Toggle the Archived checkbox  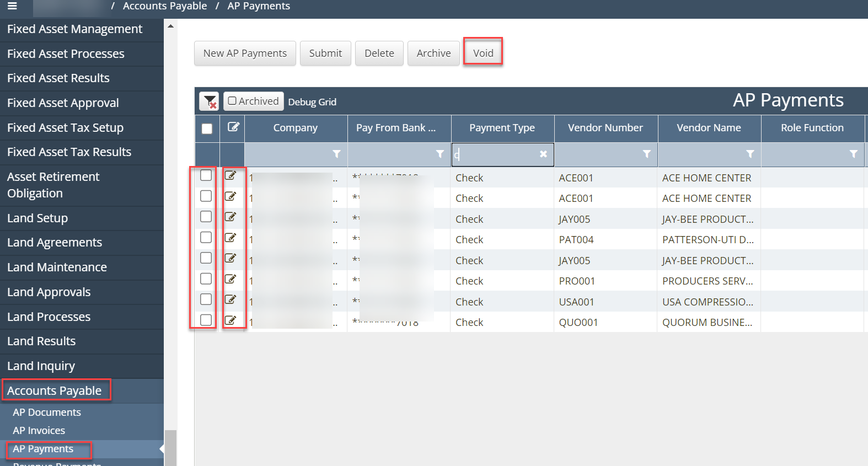[232, 101]
